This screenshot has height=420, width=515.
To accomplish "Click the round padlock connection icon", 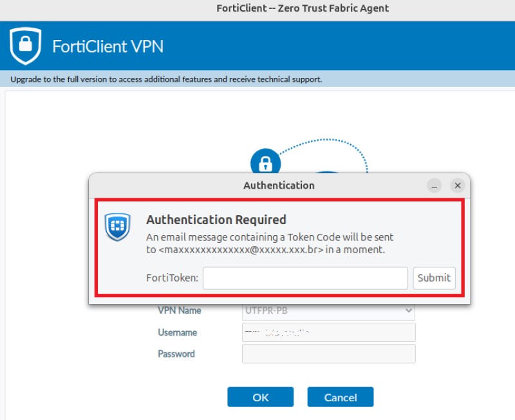I will [266, 162].
